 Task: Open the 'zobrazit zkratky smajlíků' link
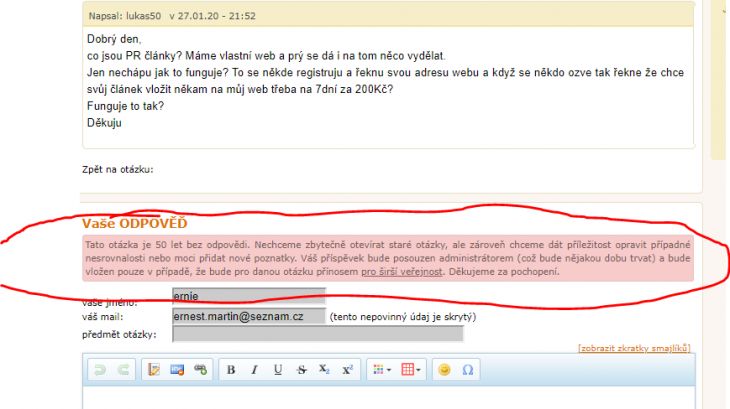click(634, 348)
